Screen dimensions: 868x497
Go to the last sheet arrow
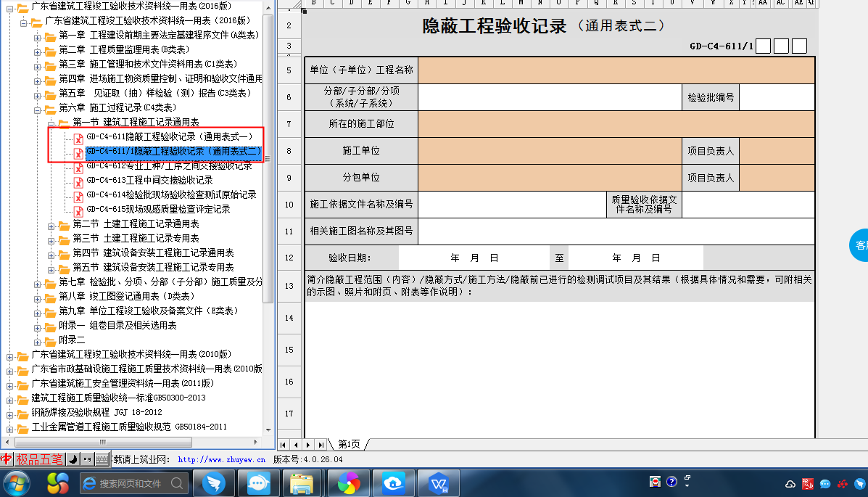coord(321,444)
